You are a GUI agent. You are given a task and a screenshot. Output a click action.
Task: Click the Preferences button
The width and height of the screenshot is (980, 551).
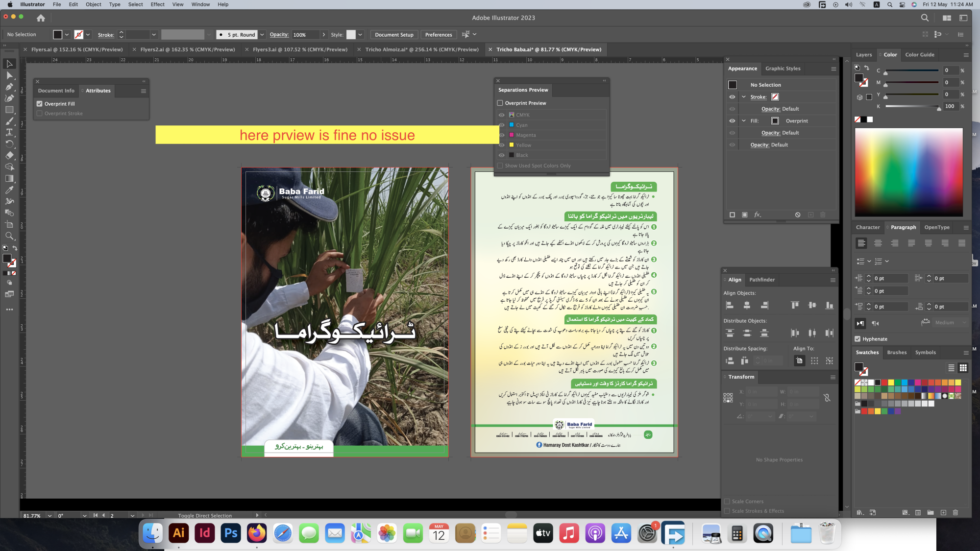[x=439, y=35]
